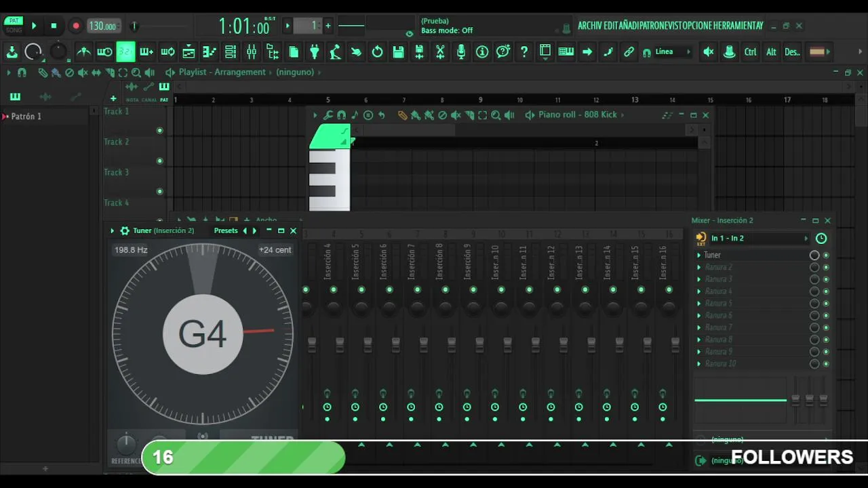Click the tempo field showing 130.000

pyautogui.click(x=104, y=26)
